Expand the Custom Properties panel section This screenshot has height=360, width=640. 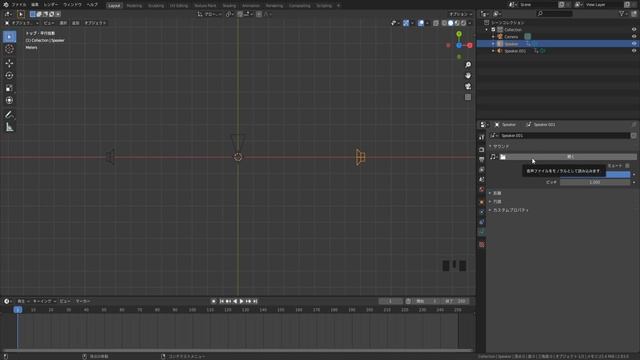click(490, 210)
